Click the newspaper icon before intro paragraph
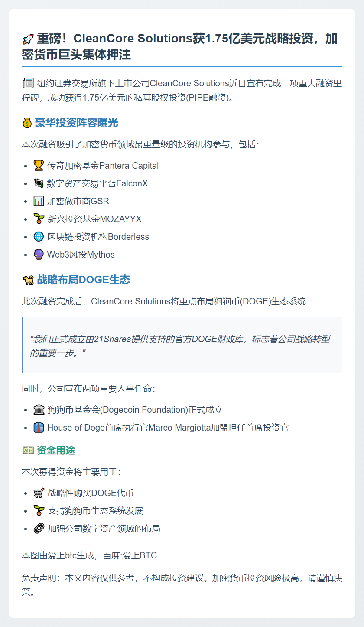The width and height of the screenshot is (364, 627). coord(27,83)
